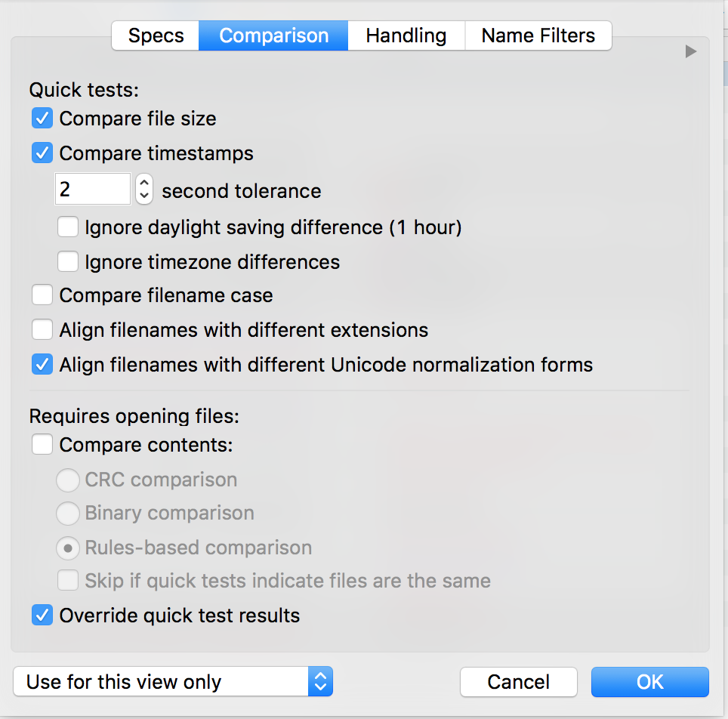Click the play arrow icon at top right

(x=691, y=51)
